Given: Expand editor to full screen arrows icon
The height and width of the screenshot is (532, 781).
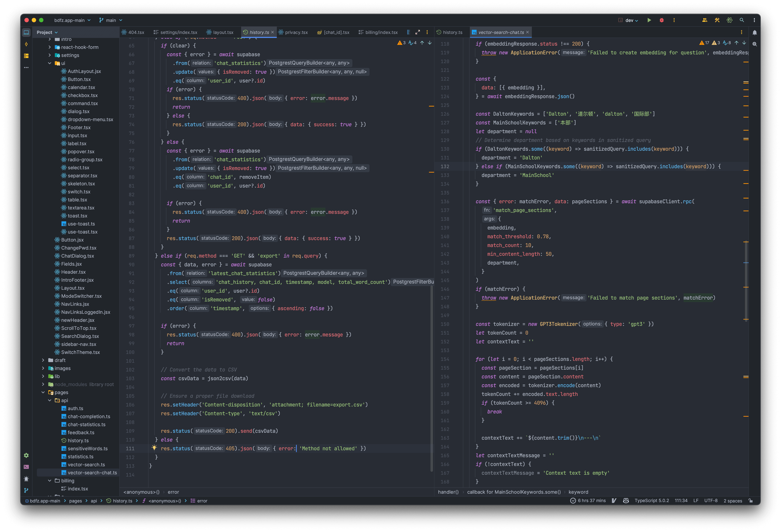Looking at the screenshot, I should click(x=417, y=32).
